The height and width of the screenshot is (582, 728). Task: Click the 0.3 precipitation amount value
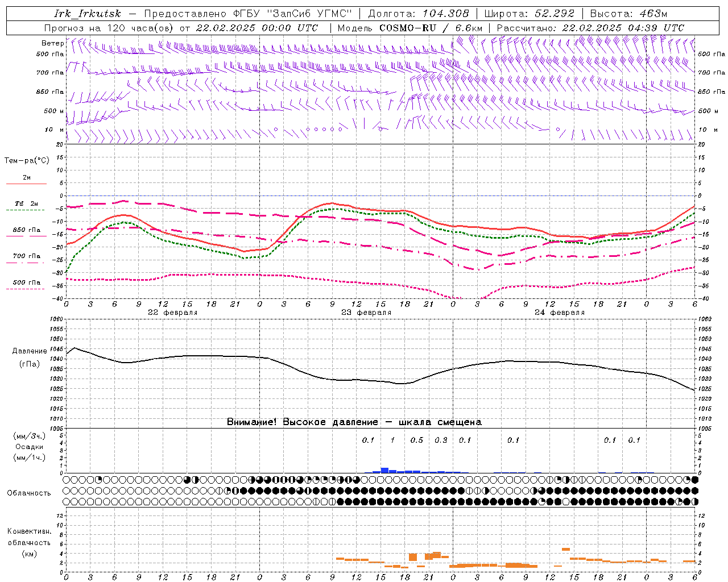(x=441, y=440)
